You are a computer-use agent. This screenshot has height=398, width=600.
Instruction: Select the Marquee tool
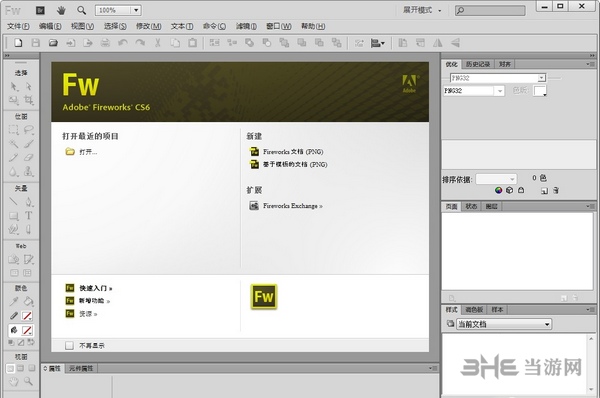(x=14, y=130)
